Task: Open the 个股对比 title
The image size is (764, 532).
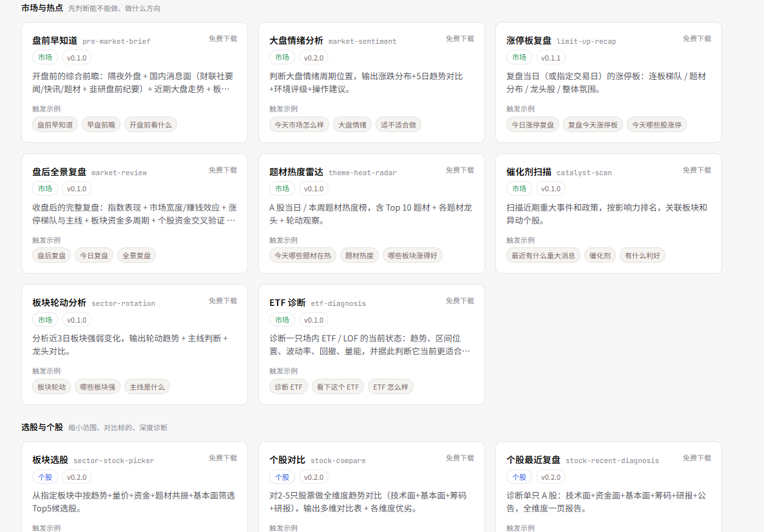Action: point(287,460)
